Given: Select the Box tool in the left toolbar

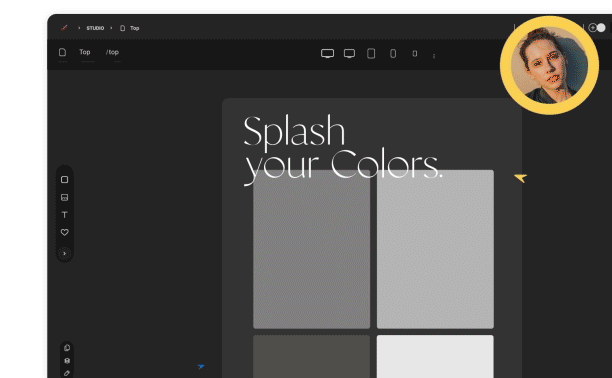Looking at the screenshot, I should (65, 180).
